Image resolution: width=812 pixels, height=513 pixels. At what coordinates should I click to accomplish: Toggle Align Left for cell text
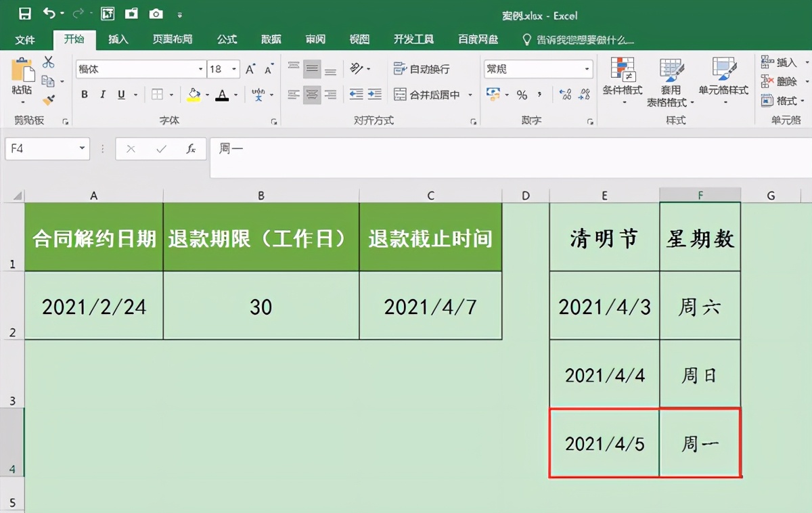[294, 95]
